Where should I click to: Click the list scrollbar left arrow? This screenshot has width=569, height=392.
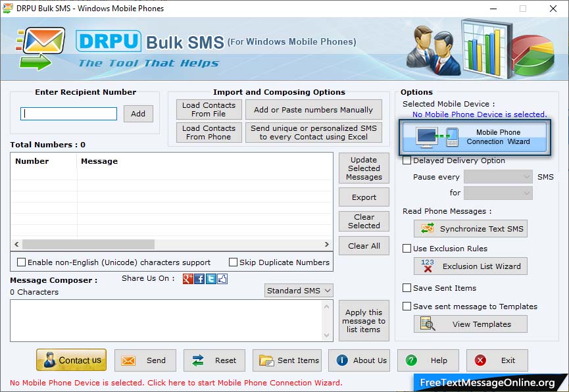16,244
